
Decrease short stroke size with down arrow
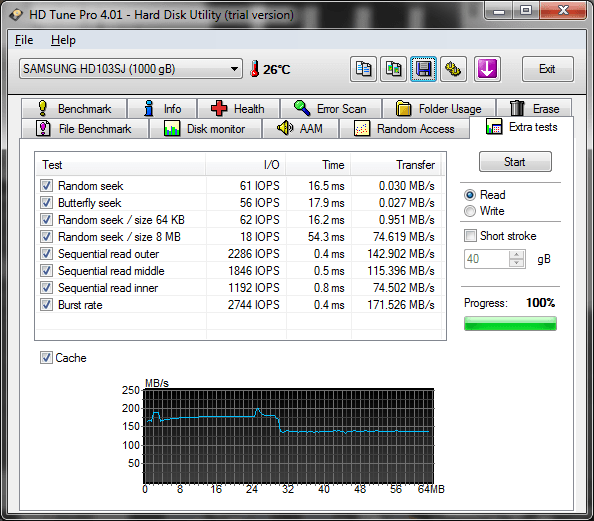pyautogui.click(x=517, y=263)
